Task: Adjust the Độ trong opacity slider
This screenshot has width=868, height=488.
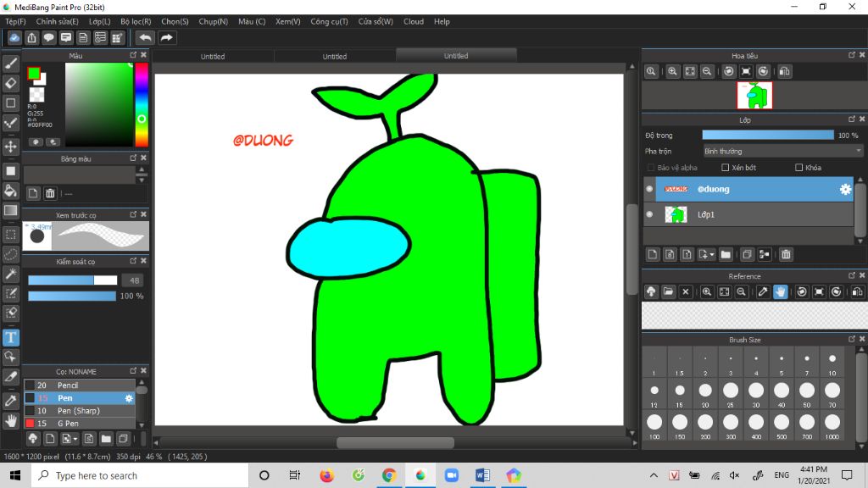Action: click(768, 135)
